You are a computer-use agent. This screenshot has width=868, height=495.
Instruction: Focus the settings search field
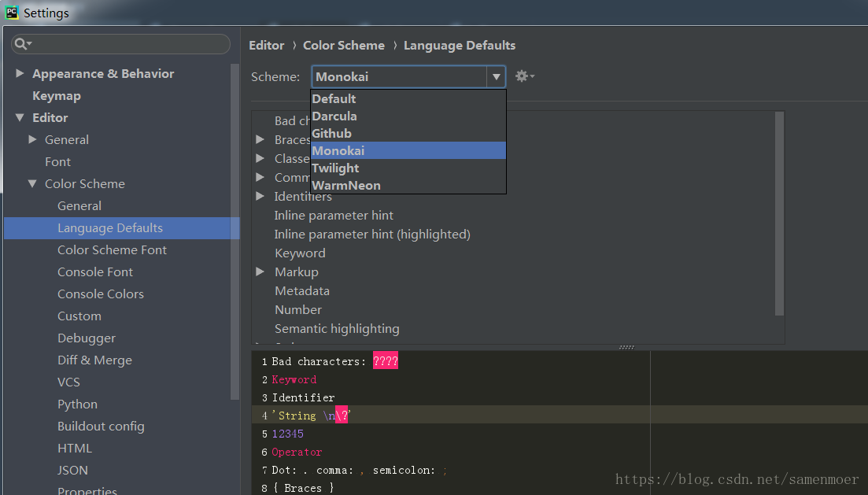tap(120, 44)
